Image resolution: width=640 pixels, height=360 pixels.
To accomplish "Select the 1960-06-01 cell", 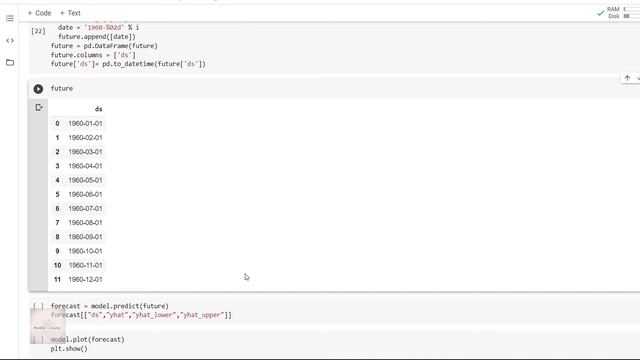I will (x=85, y=194).
